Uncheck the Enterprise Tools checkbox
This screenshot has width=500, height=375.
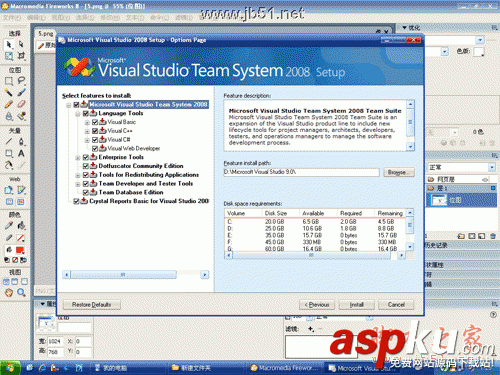(86, 157)
